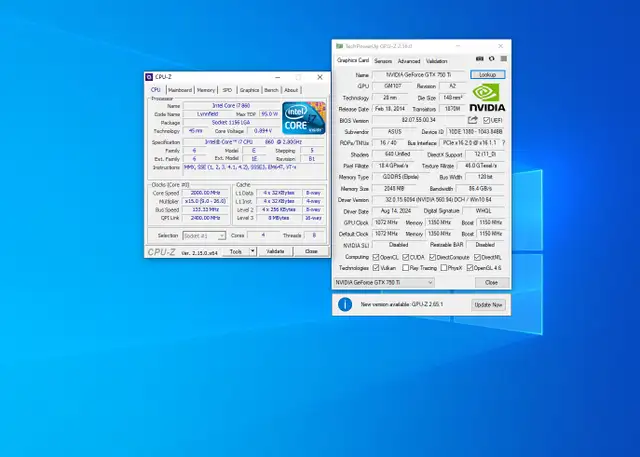
Task: Click CPU-Z title bar app icon
Action: tap(149, 77)
